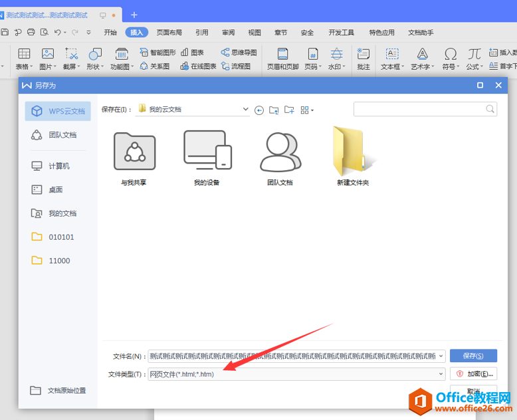Screen dimensions: 517x420
Task: Expand the Undo history dropdown arrow
Action: (65, 33)
